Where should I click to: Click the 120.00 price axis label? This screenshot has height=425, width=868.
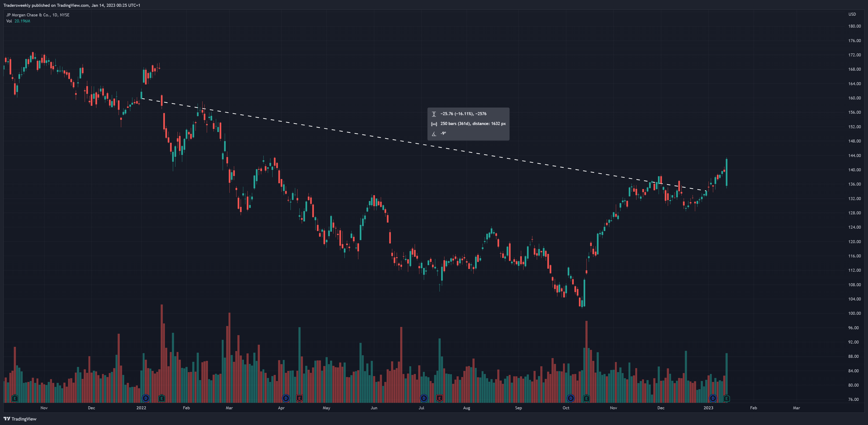[x=854, y=241]
